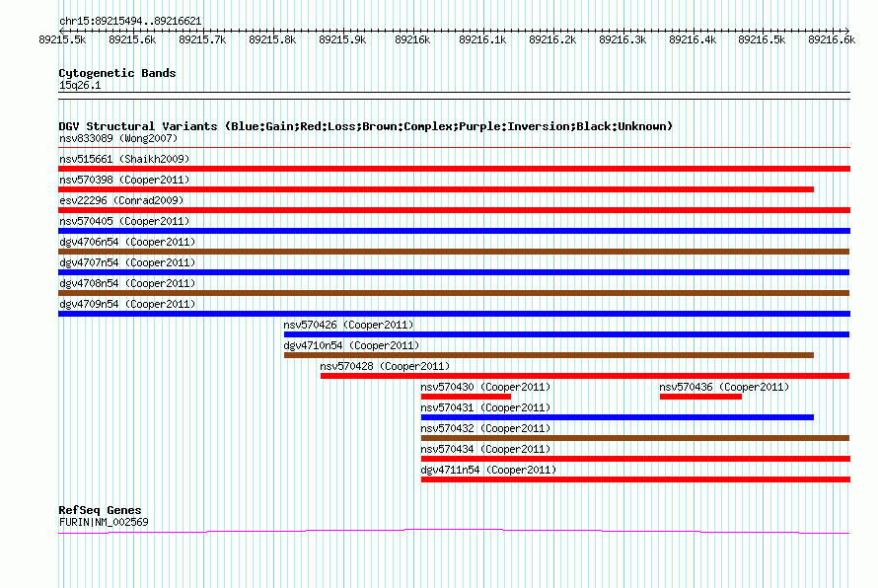Click the dgv4706n54 (Cooper2011) label

[x=127, y=242]
